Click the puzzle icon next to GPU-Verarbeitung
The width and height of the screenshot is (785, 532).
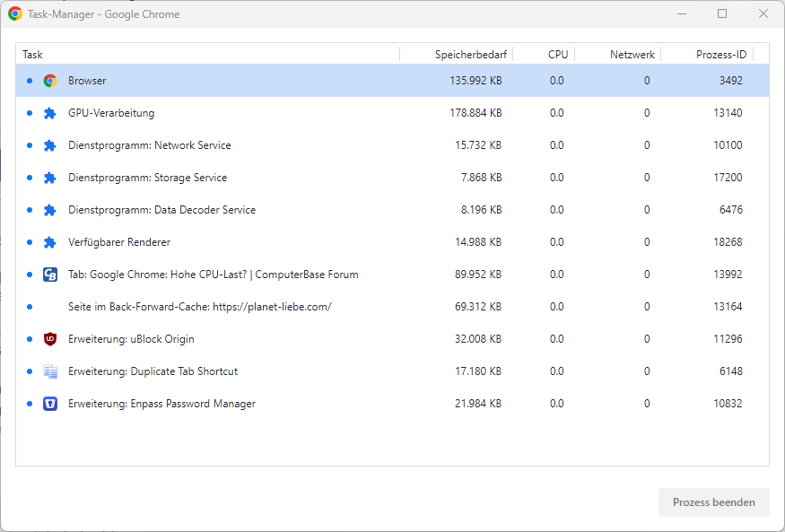point(50,113)
